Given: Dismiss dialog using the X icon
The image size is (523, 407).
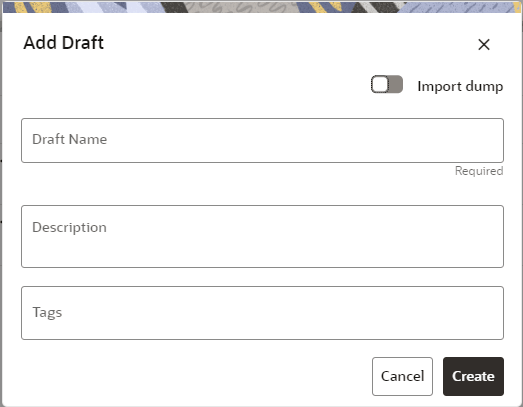Looking at the screenshot, I should point(484,44).
